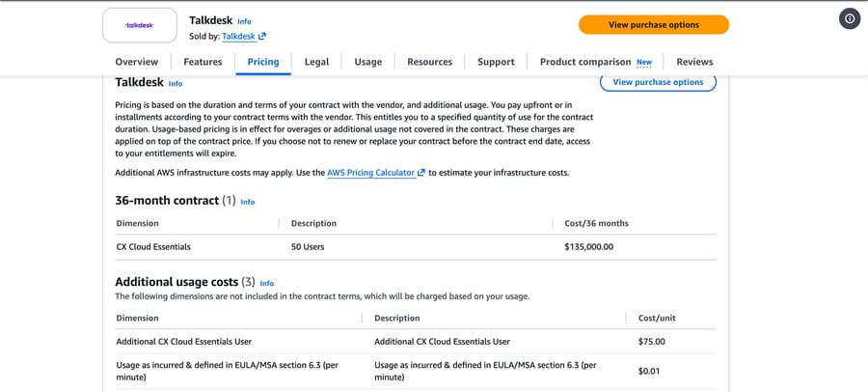
Task: Open the Talkdesk seller link
Action: coord(238,36)
